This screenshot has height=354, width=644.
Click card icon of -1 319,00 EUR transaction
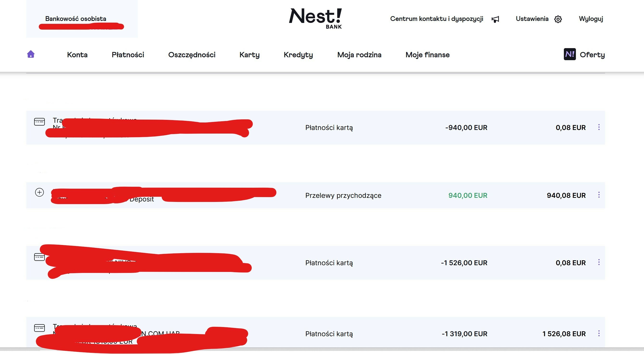tap(39, 328)
